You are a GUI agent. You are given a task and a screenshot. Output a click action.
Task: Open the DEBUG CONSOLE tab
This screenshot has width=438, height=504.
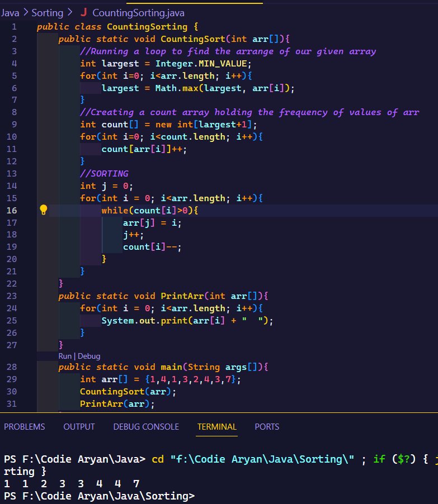[x=146, y=426]
